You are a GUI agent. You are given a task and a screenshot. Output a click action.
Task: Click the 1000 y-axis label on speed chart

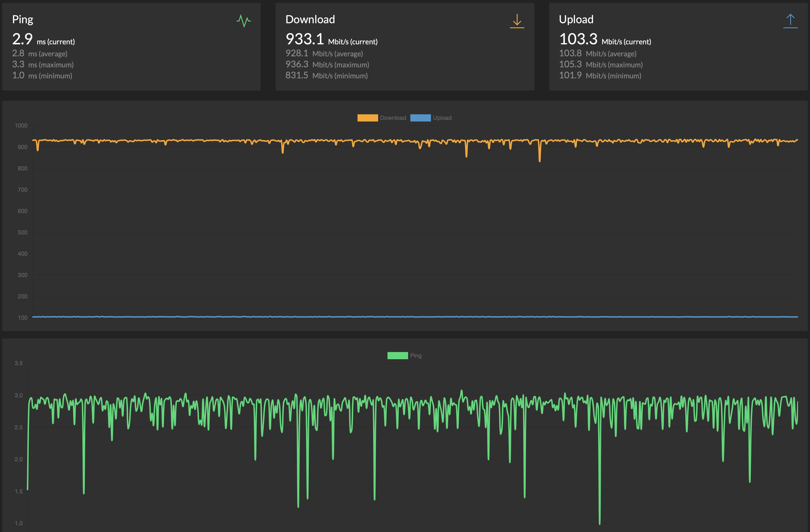21,126
